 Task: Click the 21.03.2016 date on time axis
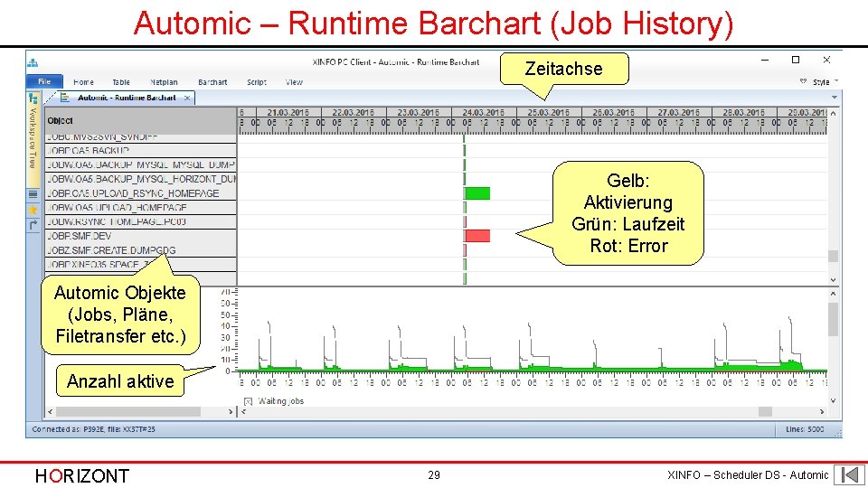tap(288, 112)
